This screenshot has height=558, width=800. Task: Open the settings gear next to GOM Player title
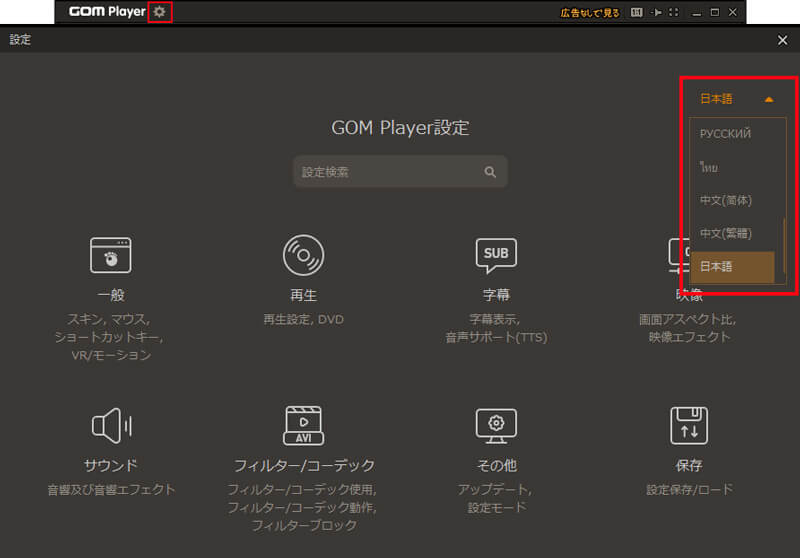[x=160, y=12]
